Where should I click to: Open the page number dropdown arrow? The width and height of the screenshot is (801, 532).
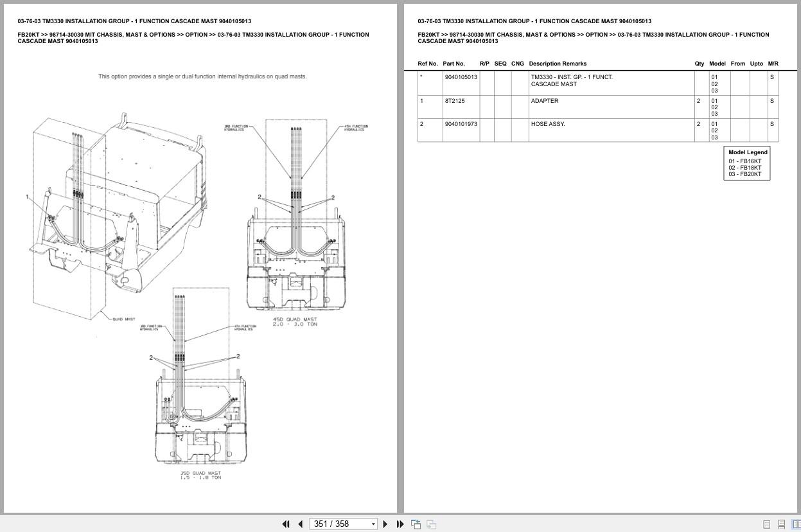[373, 524]
